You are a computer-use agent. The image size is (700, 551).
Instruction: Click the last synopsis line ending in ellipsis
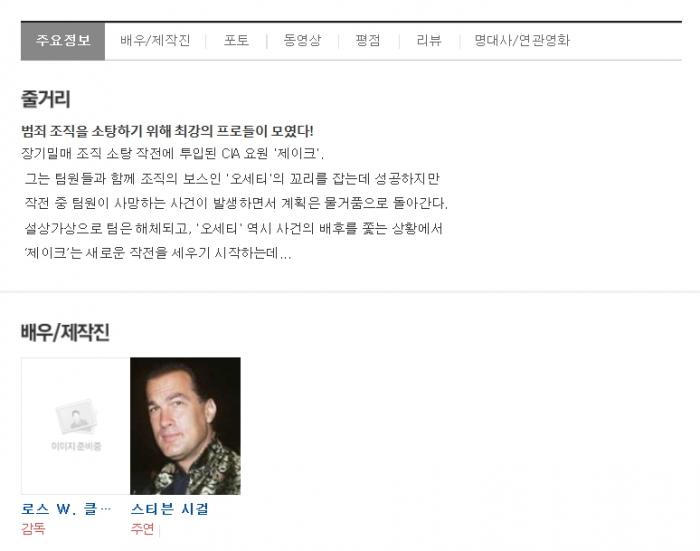(x=158, y=253)
